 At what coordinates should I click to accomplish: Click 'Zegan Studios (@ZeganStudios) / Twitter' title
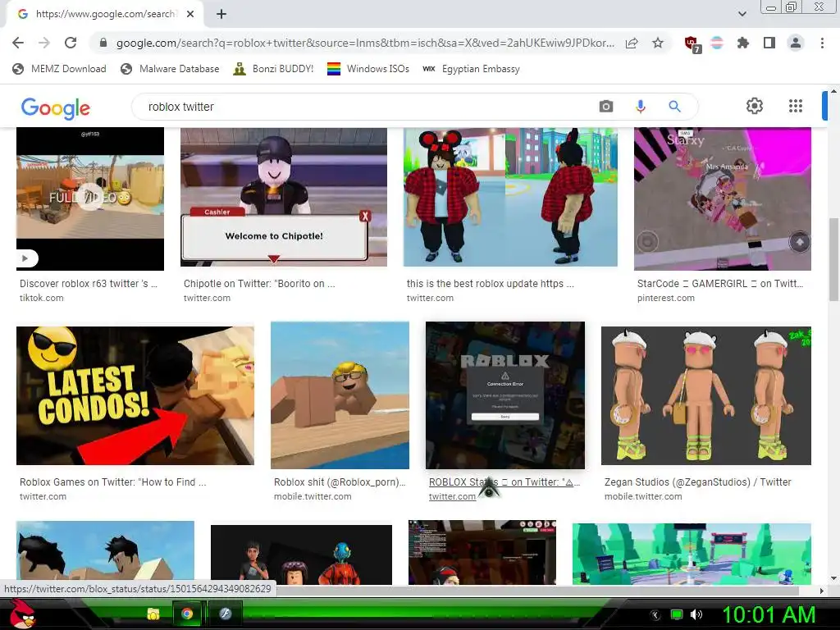tap(697, 482)
